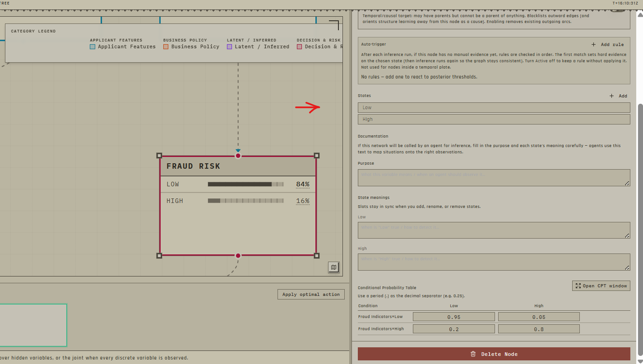Image resolution: width=643 pixels, height=364 pixels.
Task: Open the minimap icon on canvas
Action: pyautogui.click(x=334, y=267)
